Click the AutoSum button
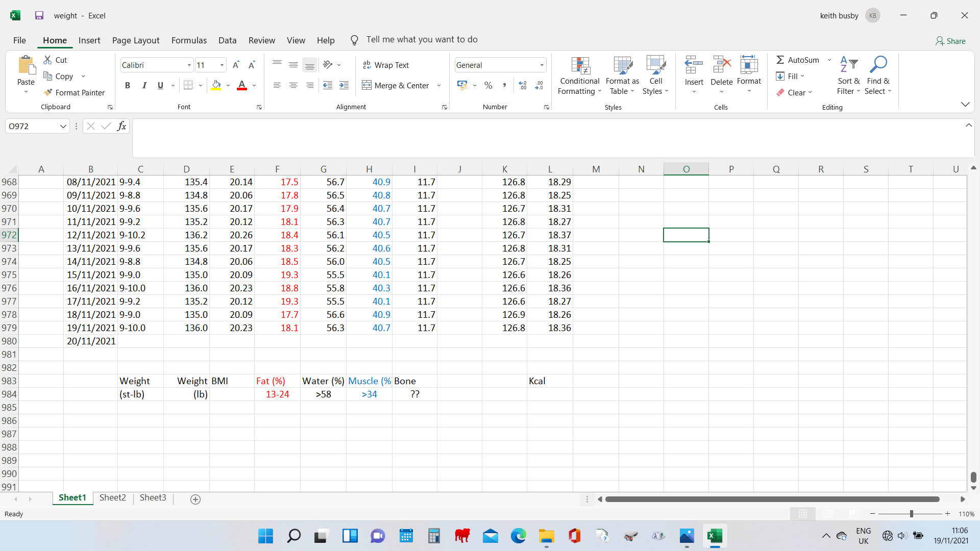This screenshot has height=551, width=980. 798,60
